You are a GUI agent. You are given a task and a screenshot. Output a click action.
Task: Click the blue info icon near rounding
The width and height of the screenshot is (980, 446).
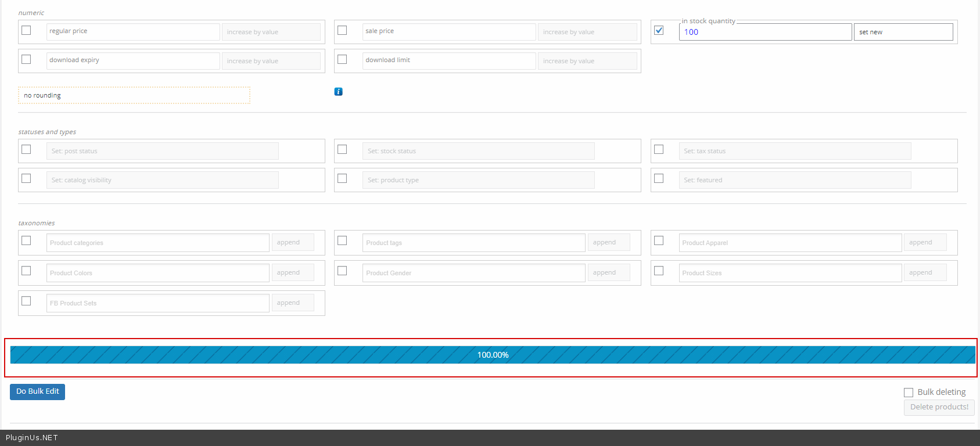click(338, 92)
